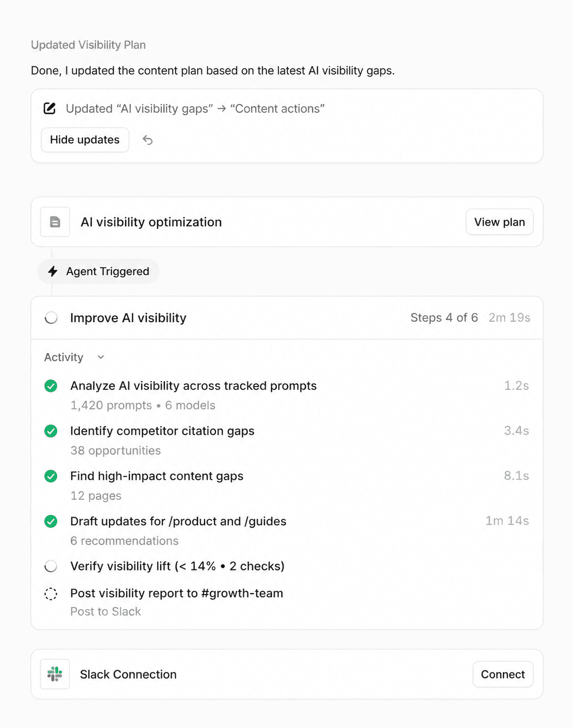Expand the Improve AI visibility header row
Viewport: 573px width, 728px height.
click(x=287, y=318)
